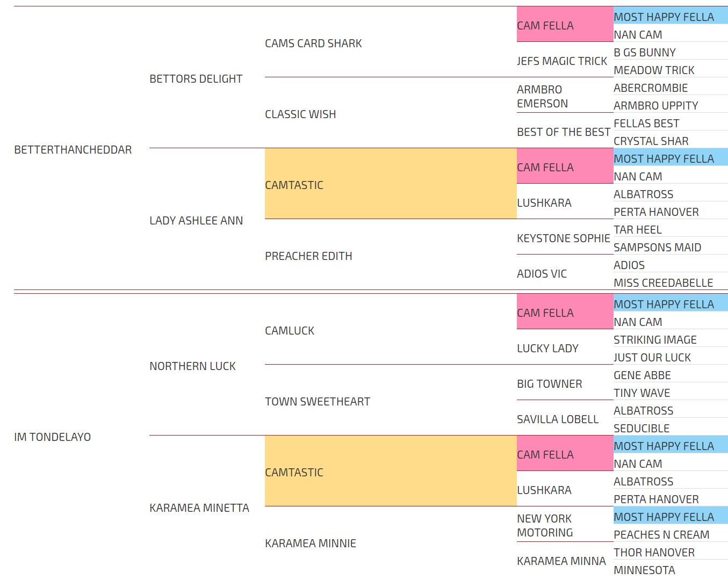Image resolution: width=728 pixels, height=580 pixels.
Task: Click TOWN SWEETHEART in the chart
Action: [x=318, y=402]
